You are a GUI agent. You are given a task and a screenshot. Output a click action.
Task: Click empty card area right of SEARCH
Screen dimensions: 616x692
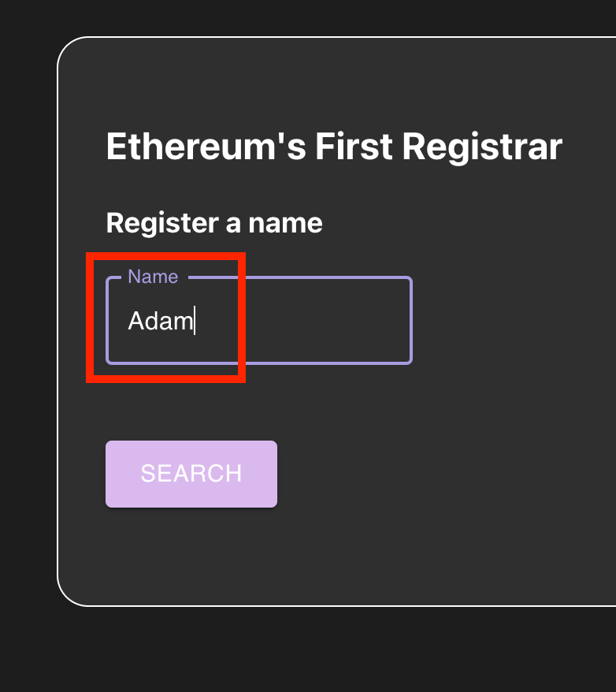coord(433,474)
